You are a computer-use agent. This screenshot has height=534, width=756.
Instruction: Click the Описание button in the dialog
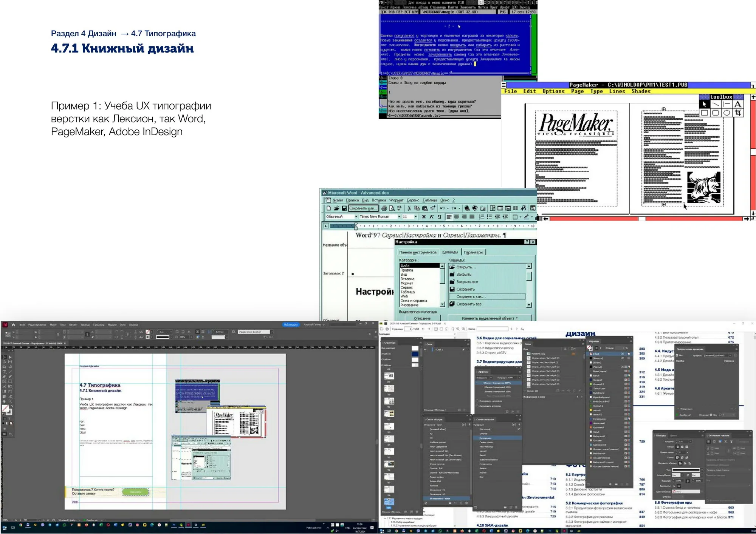tap(422, 318)
